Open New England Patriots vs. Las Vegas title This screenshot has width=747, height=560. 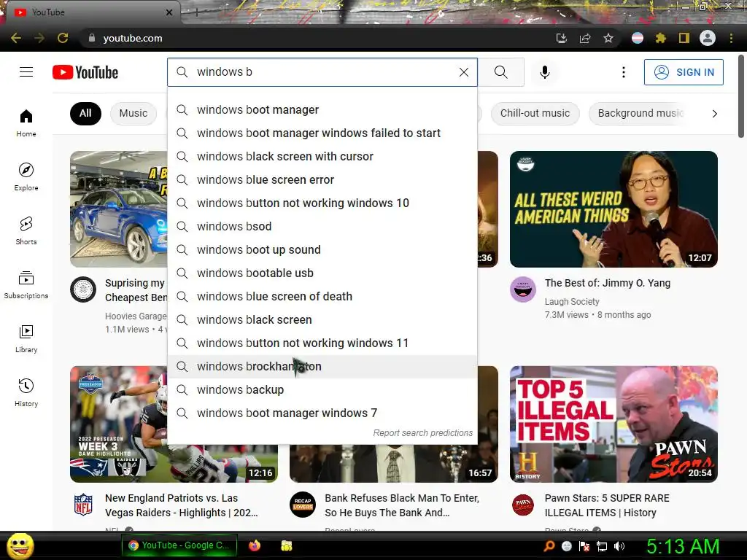pos(182,505)
